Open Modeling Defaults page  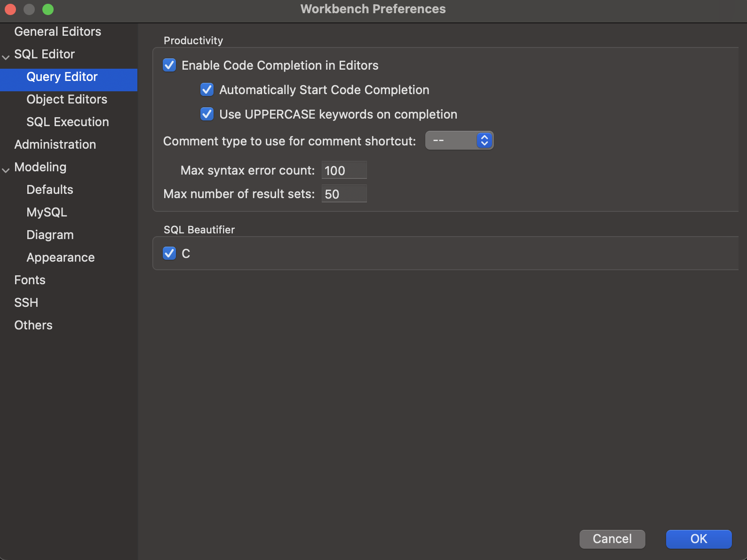[x=50, y=190]
